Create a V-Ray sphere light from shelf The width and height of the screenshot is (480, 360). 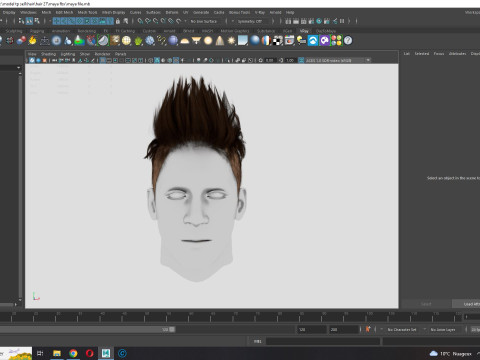point(208,41)
